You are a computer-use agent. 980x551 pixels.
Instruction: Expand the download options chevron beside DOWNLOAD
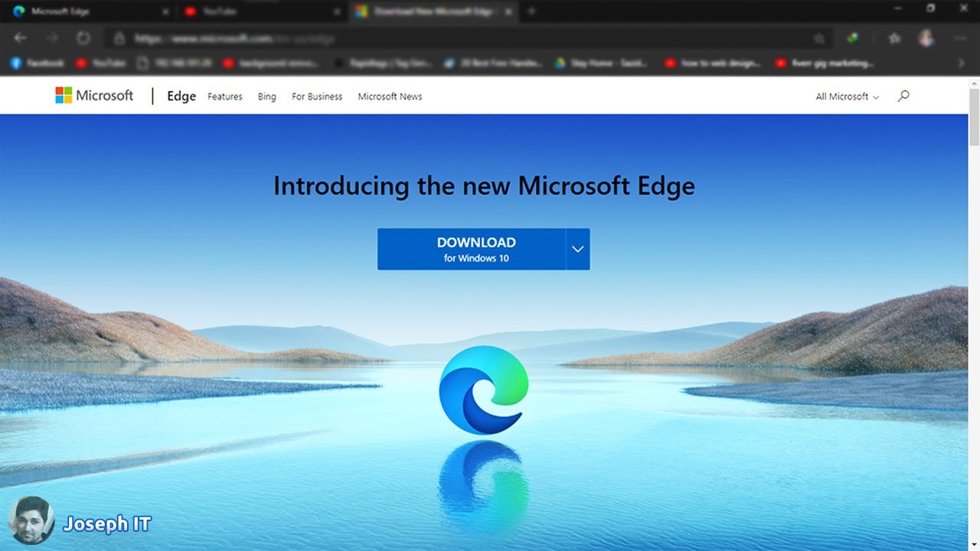point(578,249)
